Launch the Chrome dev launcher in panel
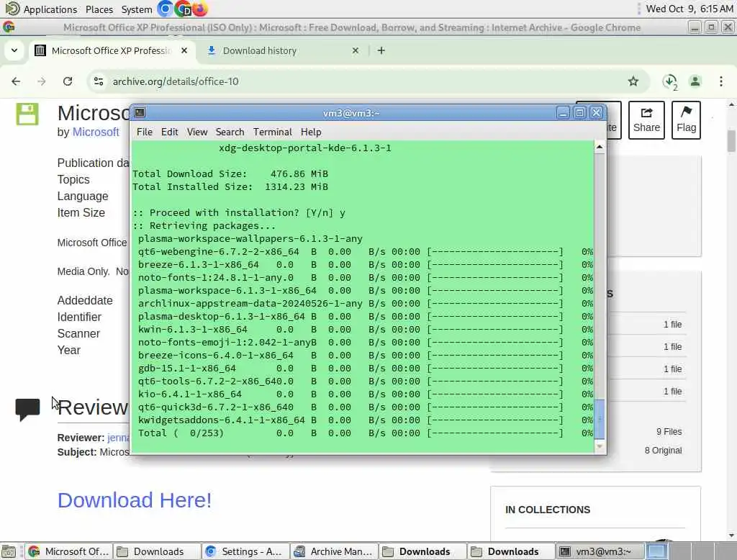 click(x=182, y=9)
